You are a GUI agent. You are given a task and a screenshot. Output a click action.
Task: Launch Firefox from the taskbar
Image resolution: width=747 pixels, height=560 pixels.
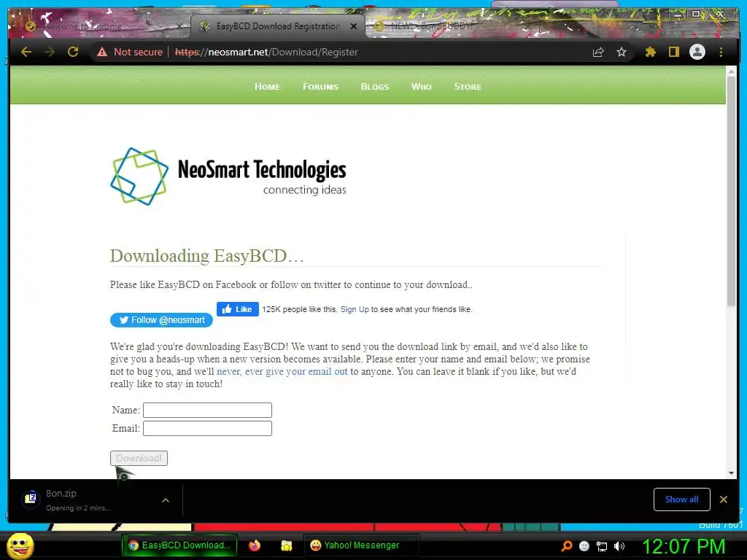255,545
